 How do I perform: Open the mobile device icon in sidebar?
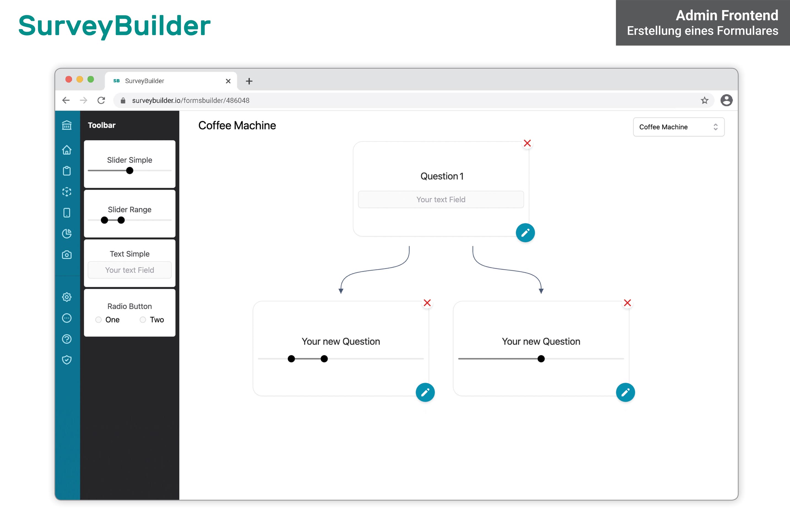point(67,213)
